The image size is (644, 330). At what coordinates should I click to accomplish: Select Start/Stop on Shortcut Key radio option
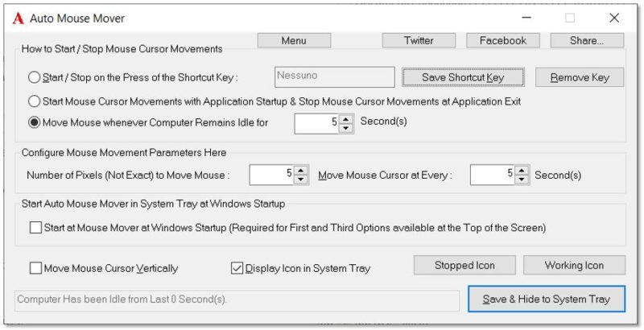34,77
